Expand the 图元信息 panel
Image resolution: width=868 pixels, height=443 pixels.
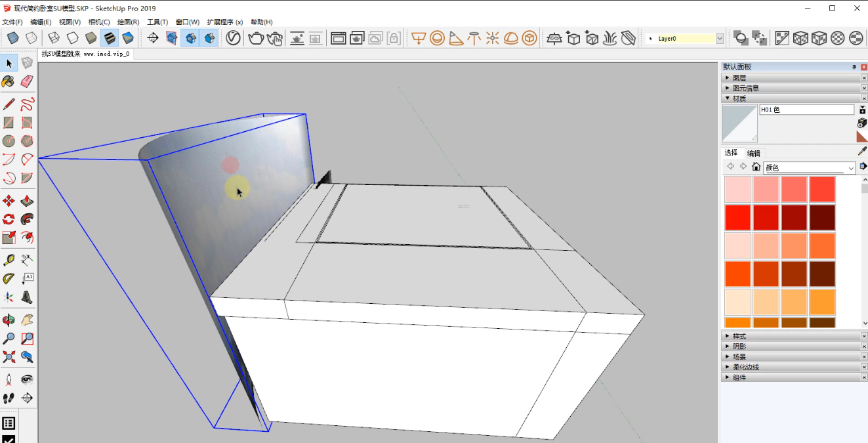point(727,88)
